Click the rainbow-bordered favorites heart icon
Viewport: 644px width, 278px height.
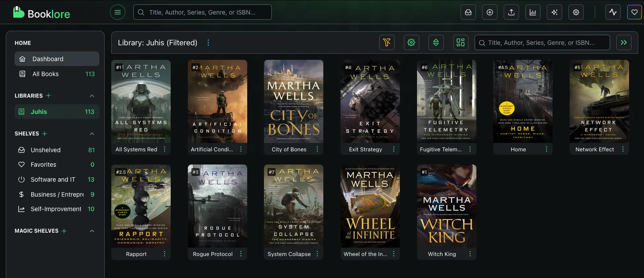click(634, 12)
